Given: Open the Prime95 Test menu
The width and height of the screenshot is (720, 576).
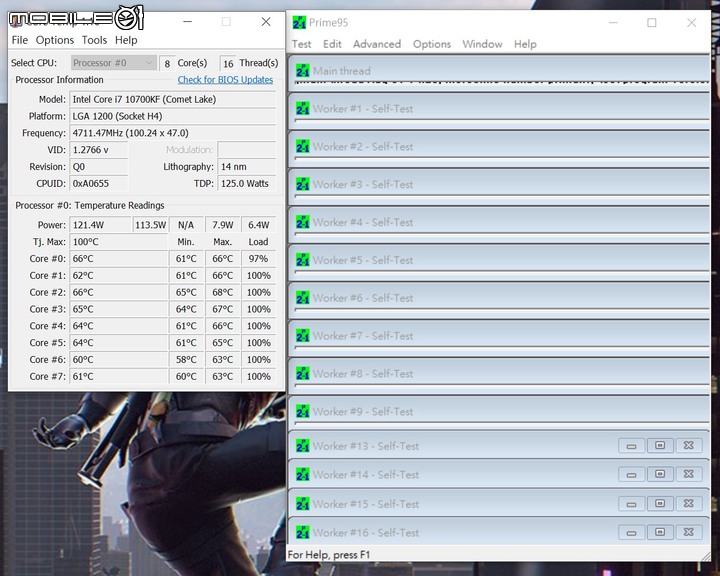Looking at the screenshot, I should [x=301, y=44].
